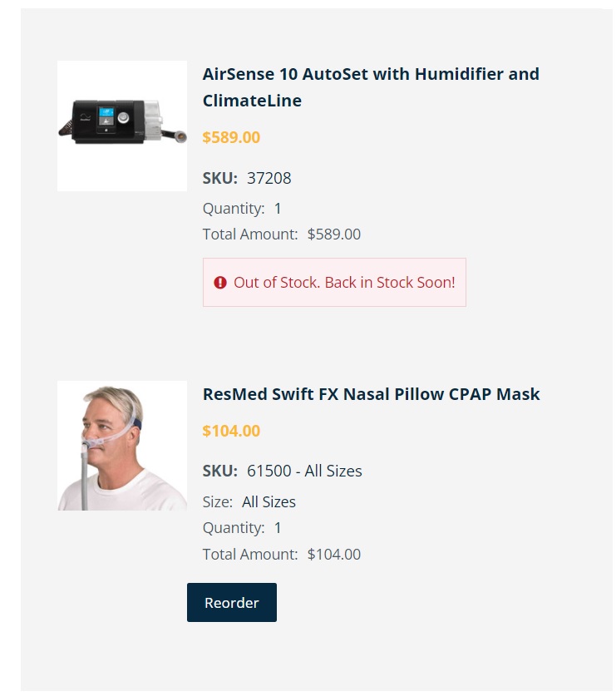
Task: Click Total Amount $589.00 line
Action: coord(282,234)
